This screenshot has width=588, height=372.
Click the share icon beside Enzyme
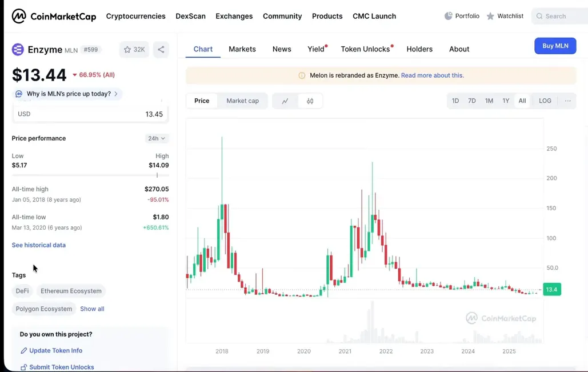[161, 50]
